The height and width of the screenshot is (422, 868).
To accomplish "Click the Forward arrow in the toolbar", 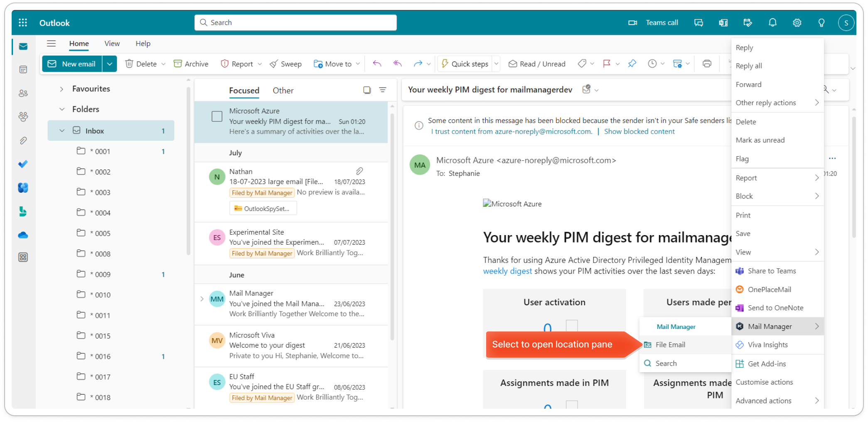I will coord(418,64).
